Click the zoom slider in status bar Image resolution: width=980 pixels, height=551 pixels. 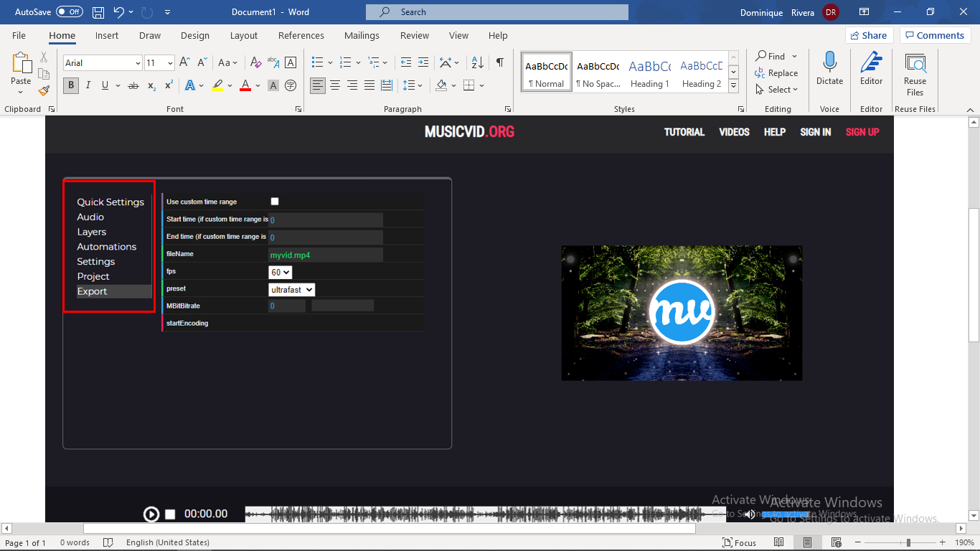coord(908,543)
